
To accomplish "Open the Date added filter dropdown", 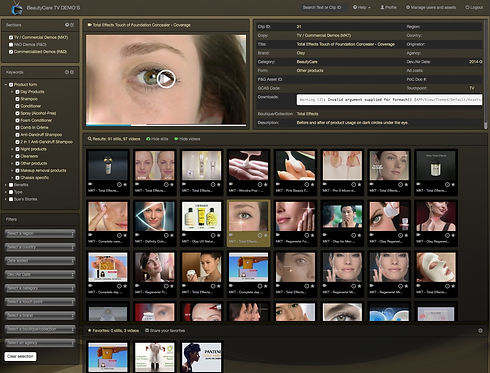I will (40, 261).
